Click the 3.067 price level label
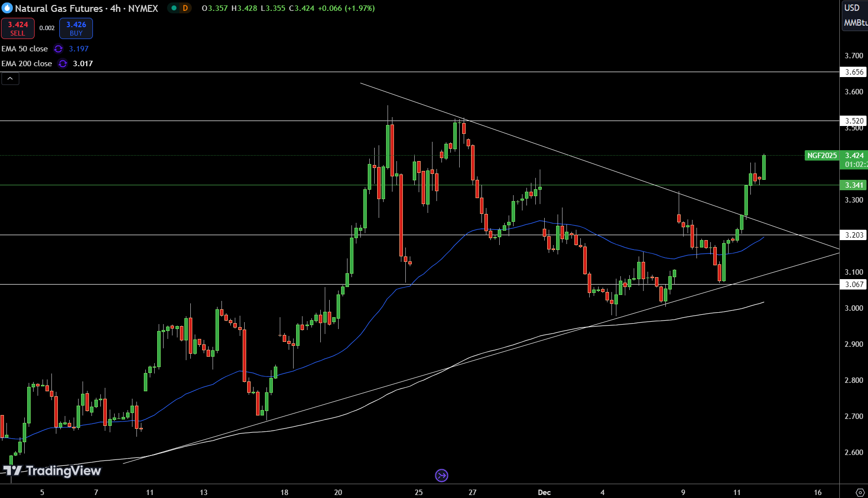868x498 pixels. (x=854, y=284)
